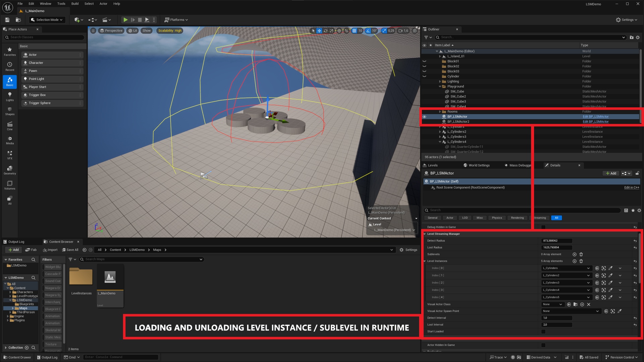Select the rotate gizmo tool in the viewport
This screenshot has width=644, height=362.
(325, 31)
